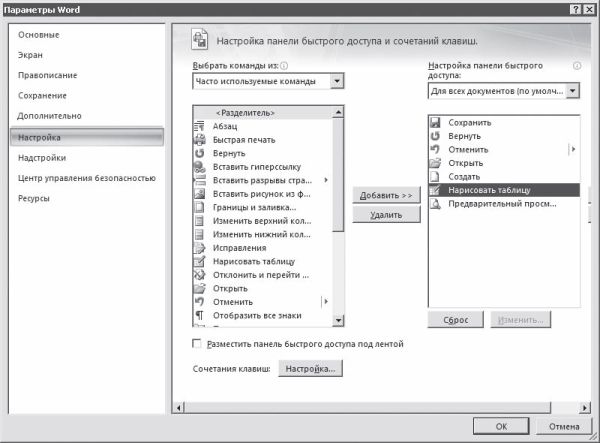The image size is (600, 443).
Task: Click Настройка... button for keyboard shortcuts
Action: click(310, 369)
